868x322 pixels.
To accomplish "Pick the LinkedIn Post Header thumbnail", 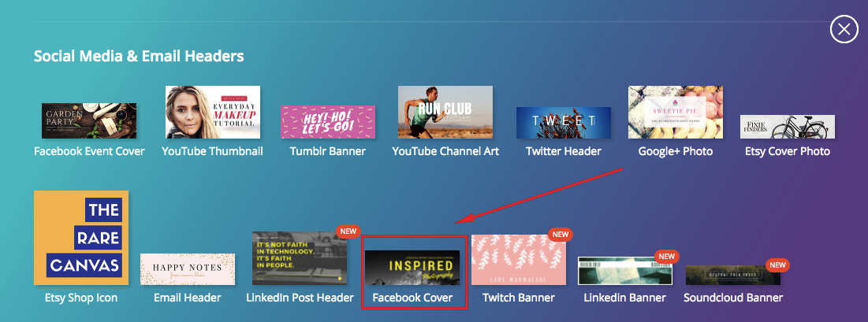I will (299, 257).
